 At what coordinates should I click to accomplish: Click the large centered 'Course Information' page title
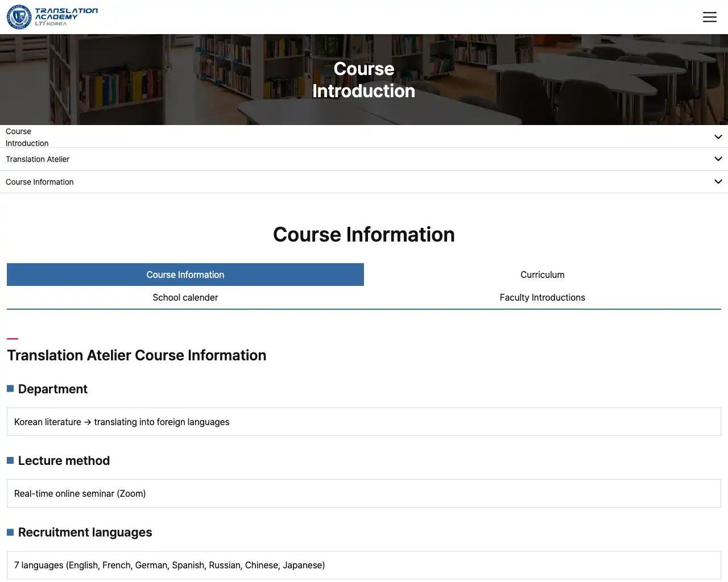click(364, 235)
